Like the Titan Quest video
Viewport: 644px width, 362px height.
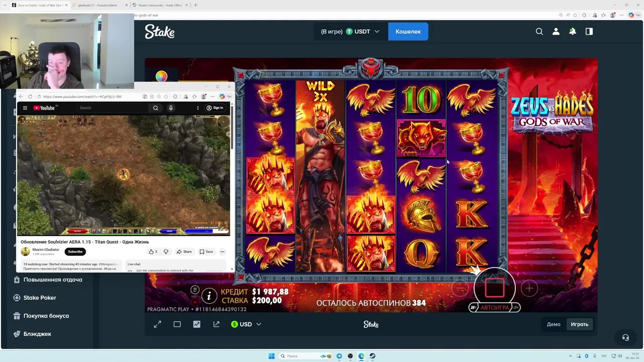(x=152, y=251)
